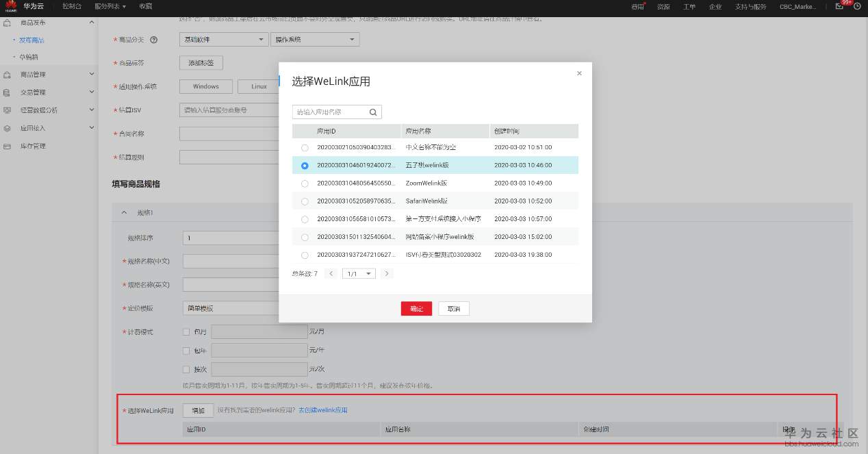Select radio for SafariWelink版 app
Viewport: 868px width, 454px height.
(305, 201)
